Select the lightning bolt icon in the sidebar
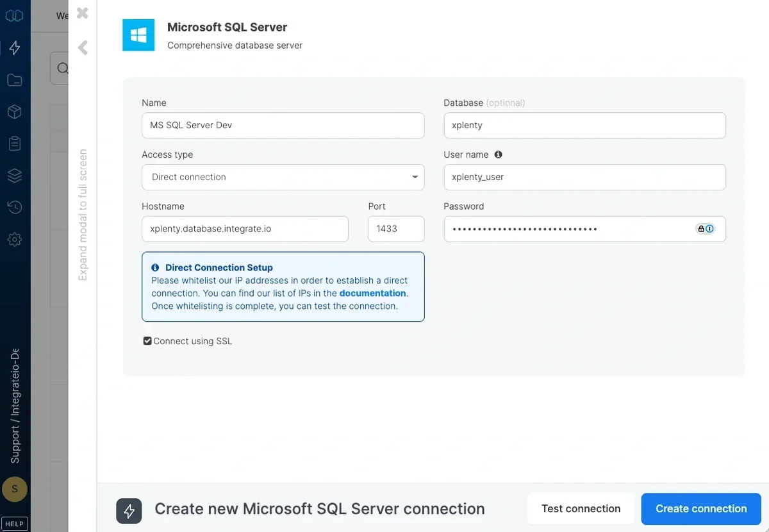 [x=14, y=47]
